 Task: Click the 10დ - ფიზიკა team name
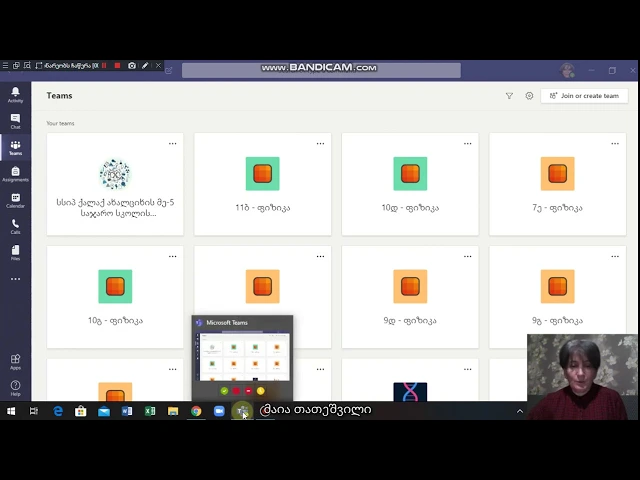coord(410,208)
